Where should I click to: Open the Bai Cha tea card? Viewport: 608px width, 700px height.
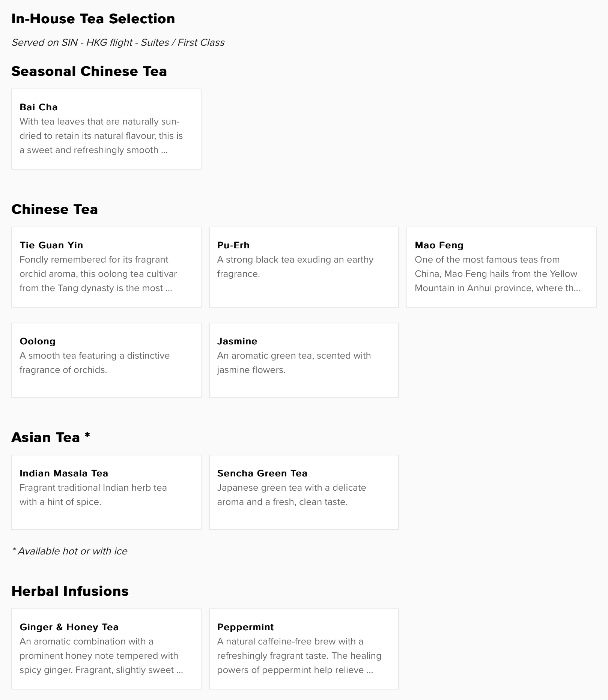[106, 129]
